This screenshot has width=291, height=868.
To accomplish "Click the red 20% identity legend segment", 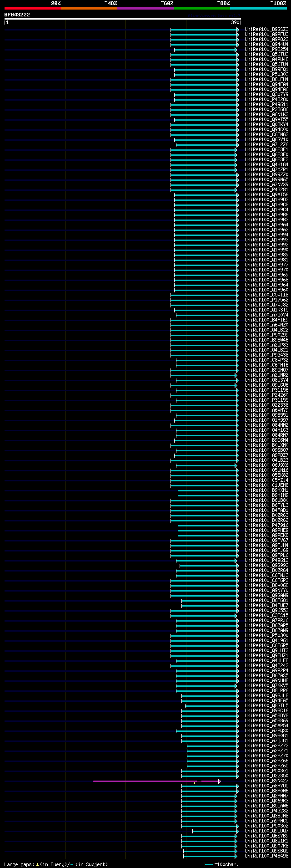I will click(33, 8).
